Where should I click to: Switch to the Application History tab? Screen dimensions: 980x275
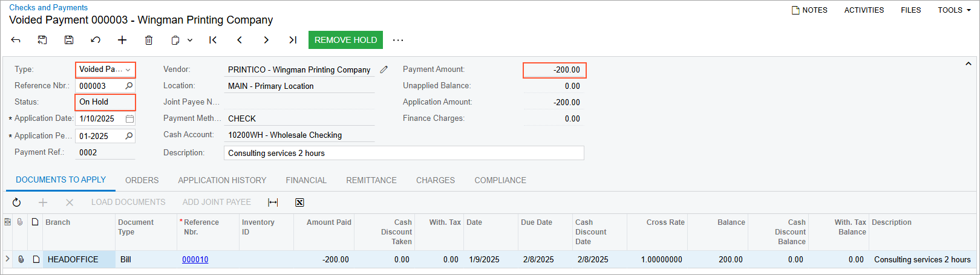[x=222, y=180]
